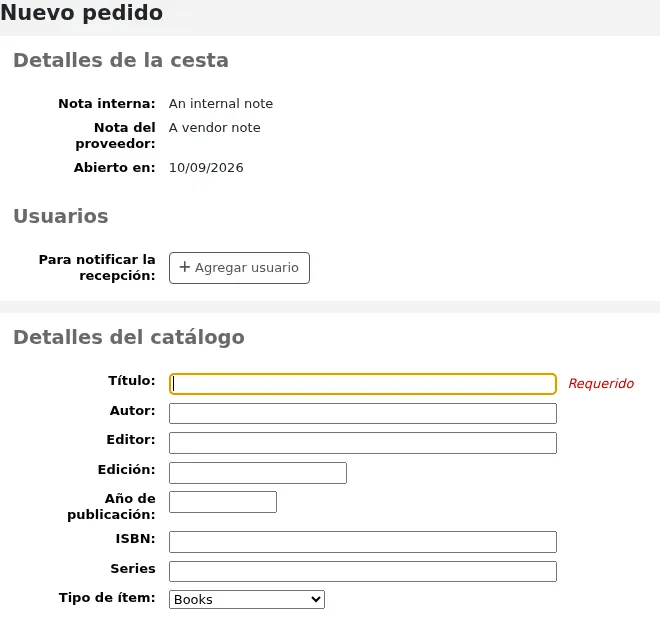Click the Edición label
The width and height of the screenshot is (660, 626).
click(127, 469)
